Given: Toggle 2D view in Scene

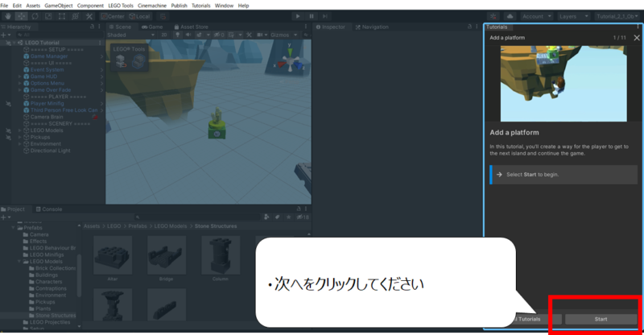Looking at the screenshot, I should (164, 35).
